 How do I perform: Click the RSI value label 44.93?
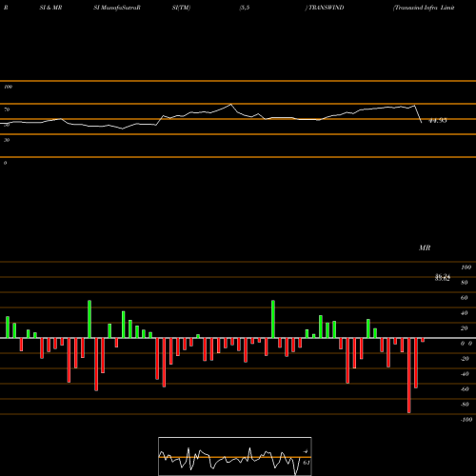438,121
